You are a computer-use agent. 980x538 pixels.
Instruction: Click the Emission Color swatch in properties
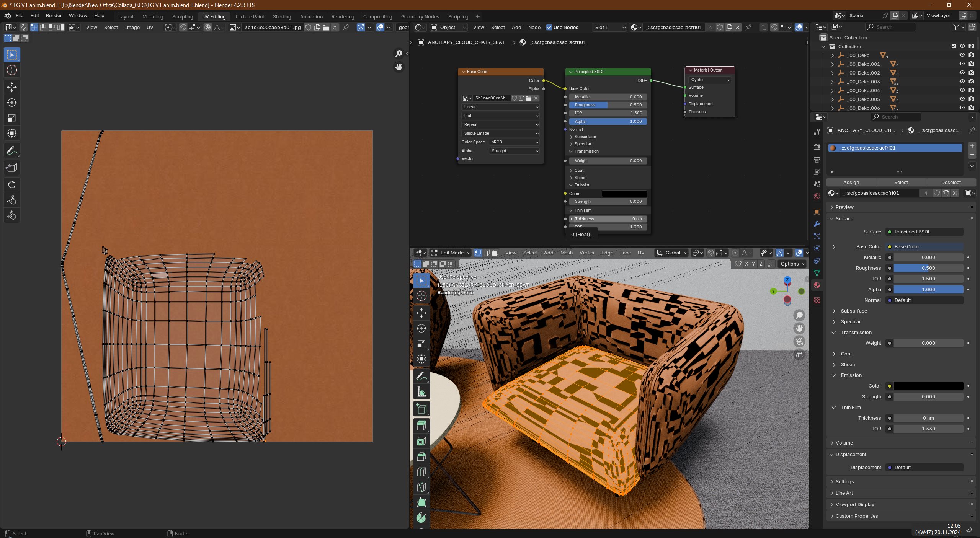(x=928, y=386)
